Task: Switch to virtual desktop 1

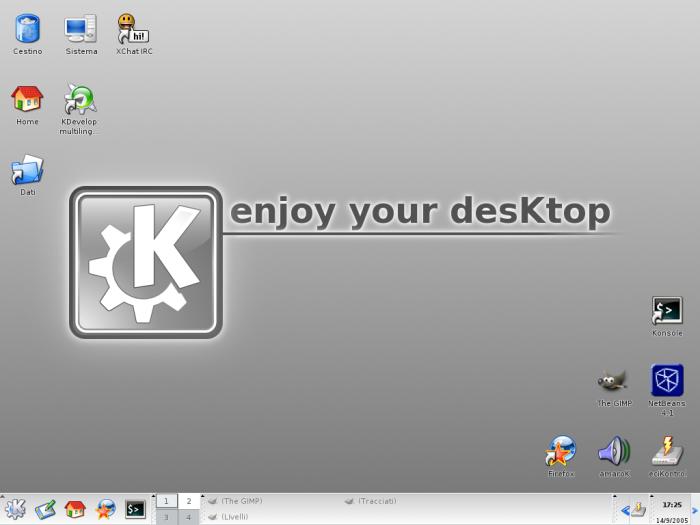Action: 167,501
